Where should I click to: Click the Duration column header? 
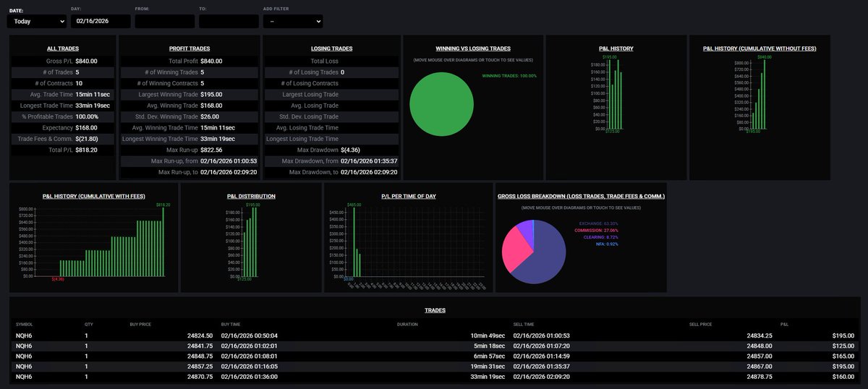(407, 325)
